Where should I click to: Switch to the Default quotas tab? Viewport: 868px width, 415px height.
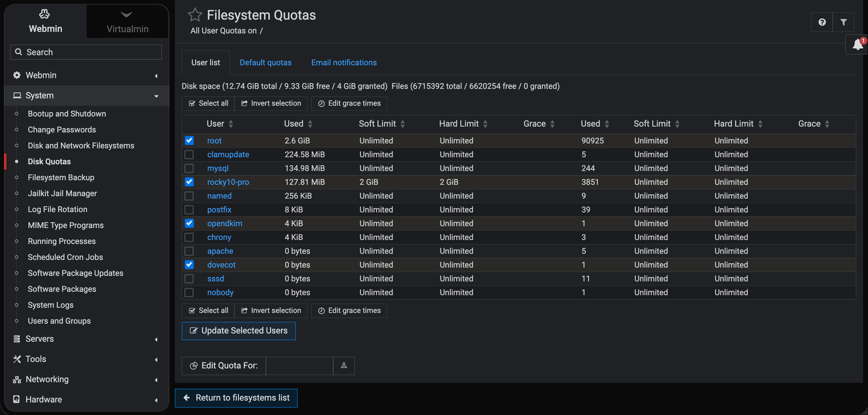[265, 63]
